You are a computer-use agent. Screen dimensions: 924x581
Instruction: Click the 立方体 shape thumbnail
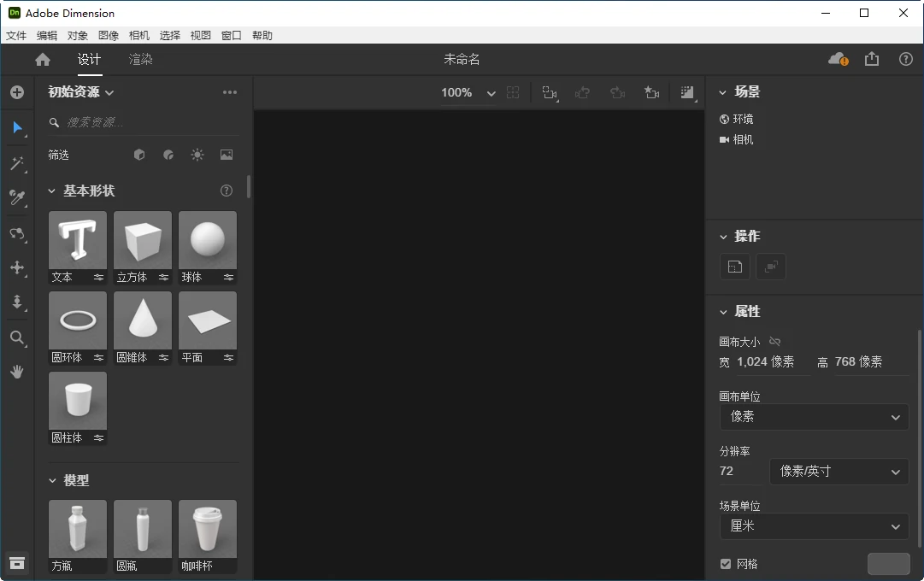[142, 239]
